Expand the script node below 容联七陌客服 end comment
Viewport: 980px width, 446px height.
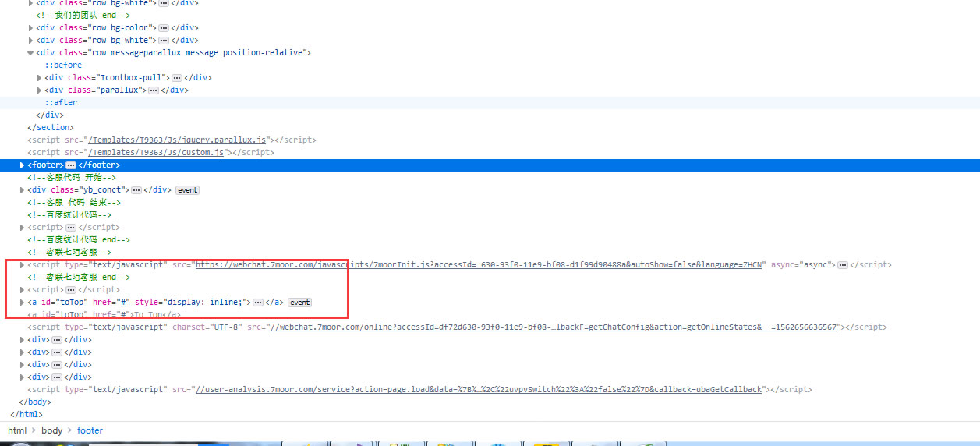(x=23, y=290)
